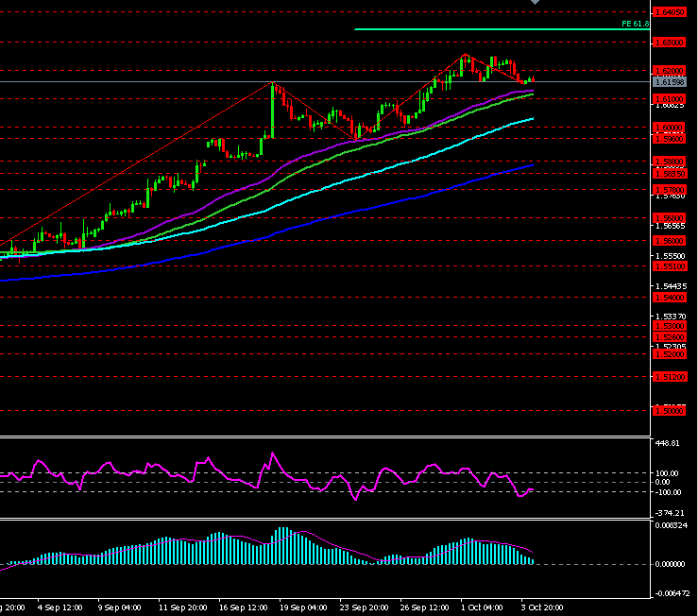Select the green FE 61.8 horizontal line
The height and width of the screenshot is (616, 698).
(502, 29)
